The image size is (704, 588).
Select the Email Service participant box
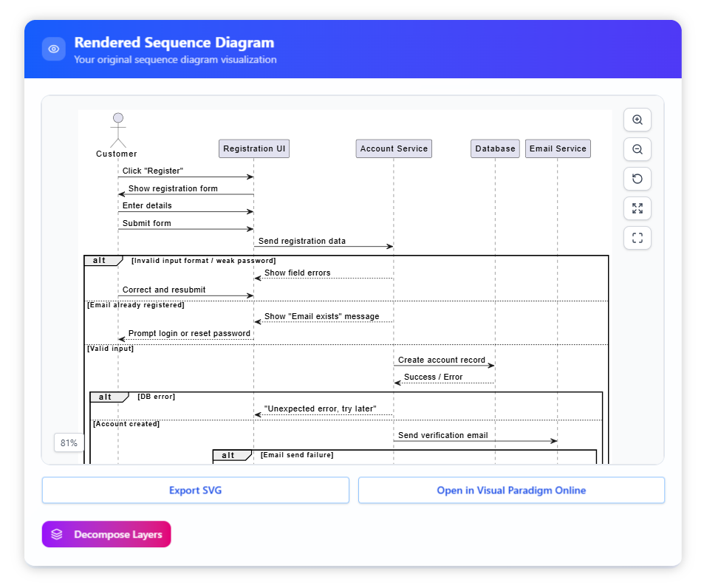click(558, 148)
